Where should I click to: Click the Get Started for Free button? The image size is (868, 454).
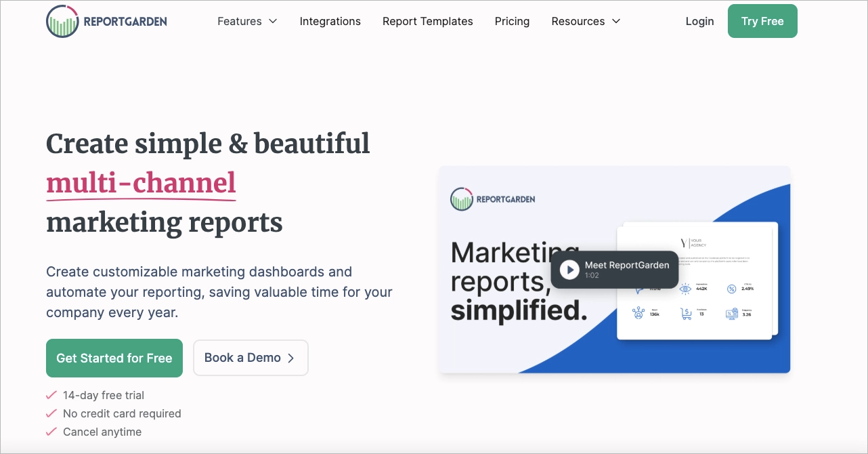click(x=114, y=358)
